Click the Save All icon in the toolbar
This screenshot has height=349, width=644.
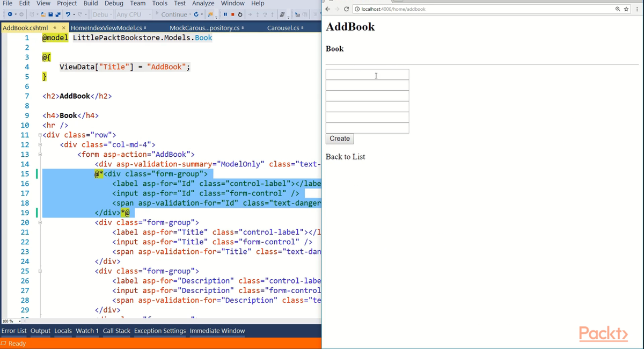click(x=58, y=14)
